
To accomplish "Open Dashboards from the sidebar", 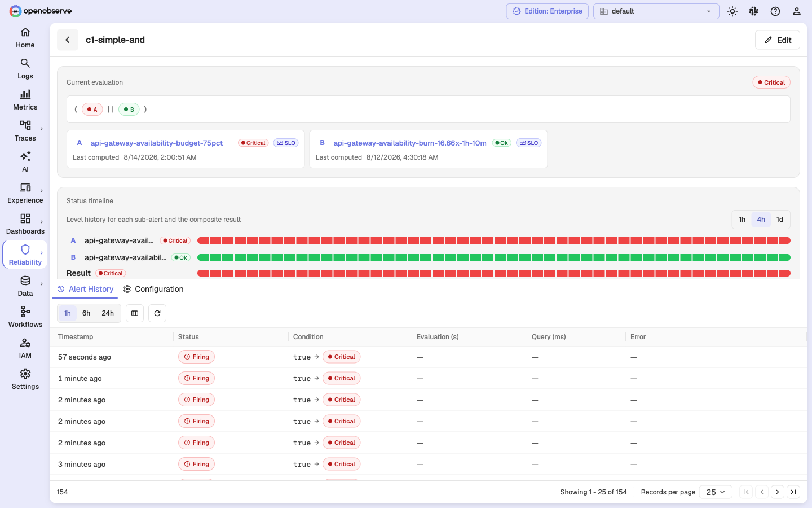I will 25,224.
